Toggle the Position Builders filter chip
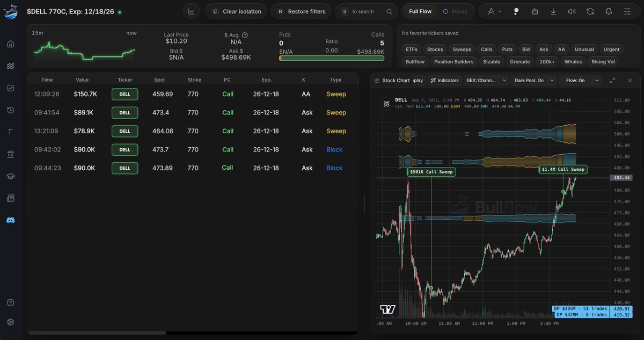The height and width of the screenshot is (340, 644). pos(454,62)
